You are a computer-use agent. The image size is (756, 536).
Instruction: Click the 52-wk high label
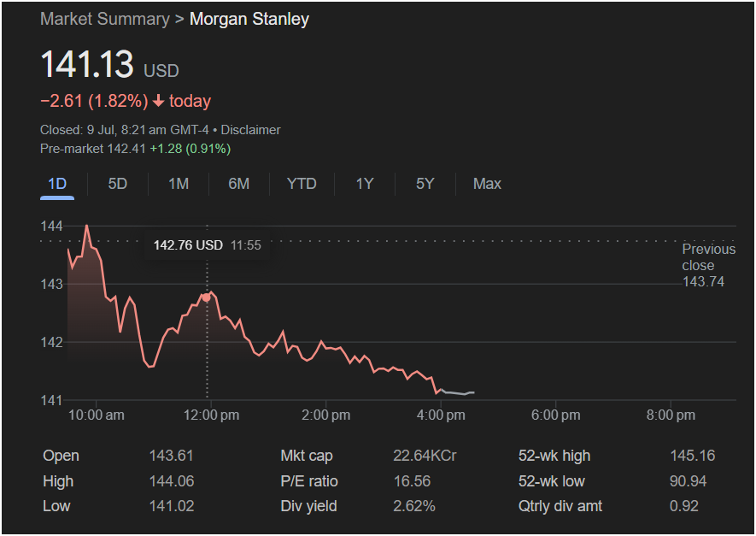(554, 456)
